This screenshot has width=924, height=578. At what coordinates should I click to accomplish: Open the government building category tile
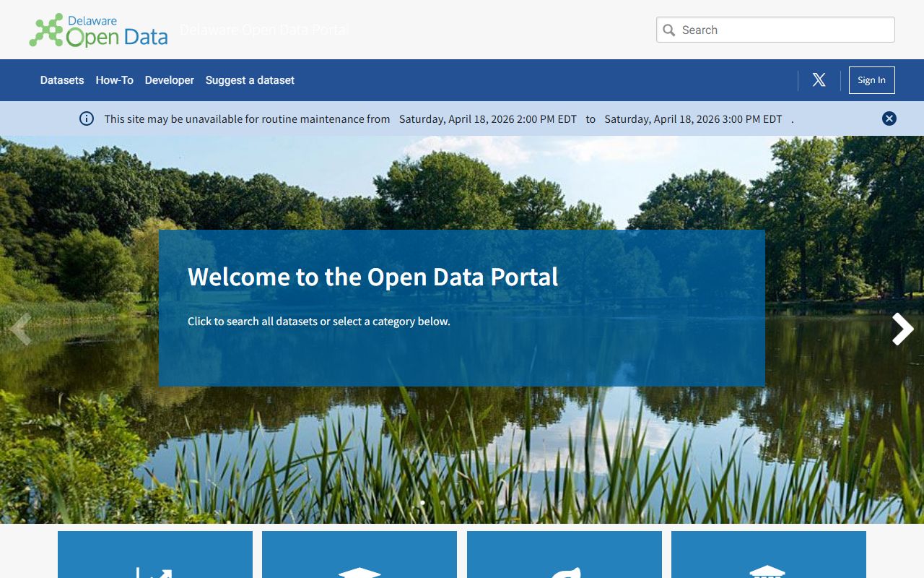tap(769, 555)
